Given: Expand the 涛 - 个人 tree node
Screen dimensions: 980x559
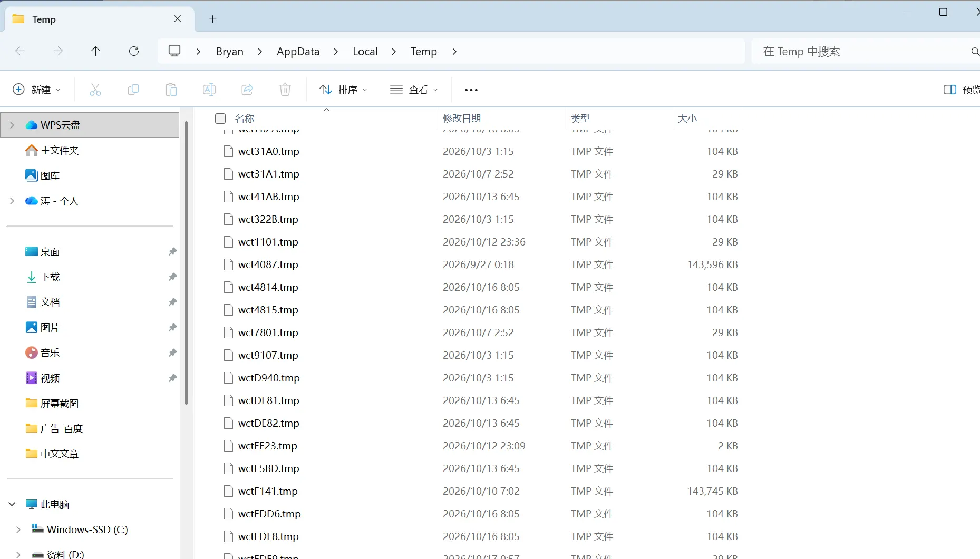Looking at the screenshot, I should pos(12,201).
